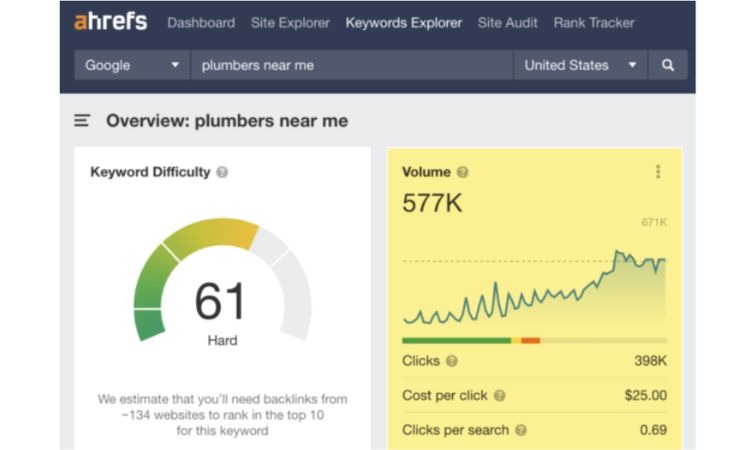Click the Clicks help icon
Image resolution: width=750 pixels, height=450 pixels.
pyautogui.click(x=452, y=361)
